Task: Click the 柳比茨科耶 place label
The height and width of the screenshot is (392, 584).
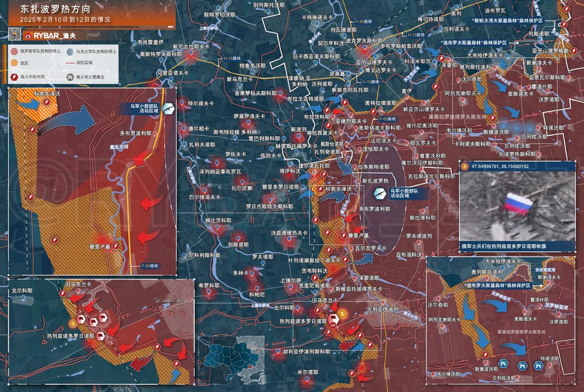Action: (x=218, y=221)
